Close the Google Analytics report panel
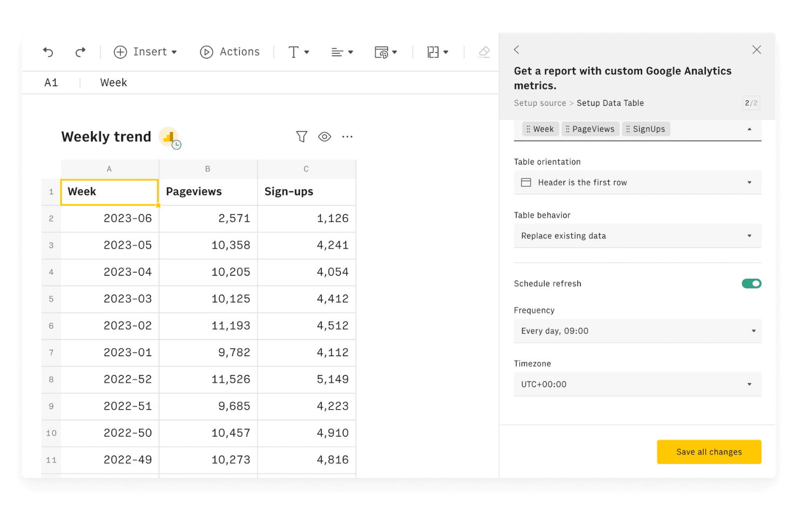The width and height of the screenshot is (798, 532). tap(756, 50)
